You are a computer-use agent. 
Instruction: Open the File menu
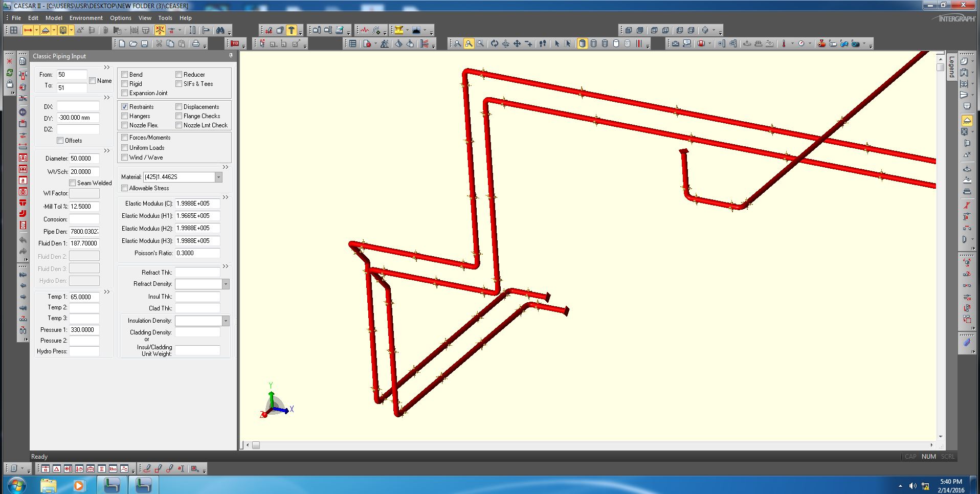click(16, 18)
